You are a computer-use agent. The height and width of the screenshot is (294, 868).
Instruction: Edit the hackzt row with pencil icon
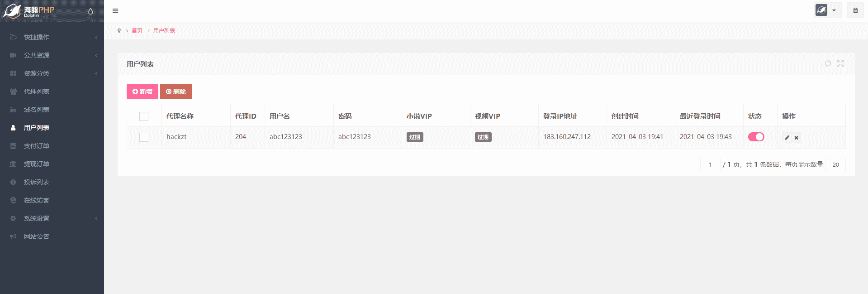[x=787, y=138]
